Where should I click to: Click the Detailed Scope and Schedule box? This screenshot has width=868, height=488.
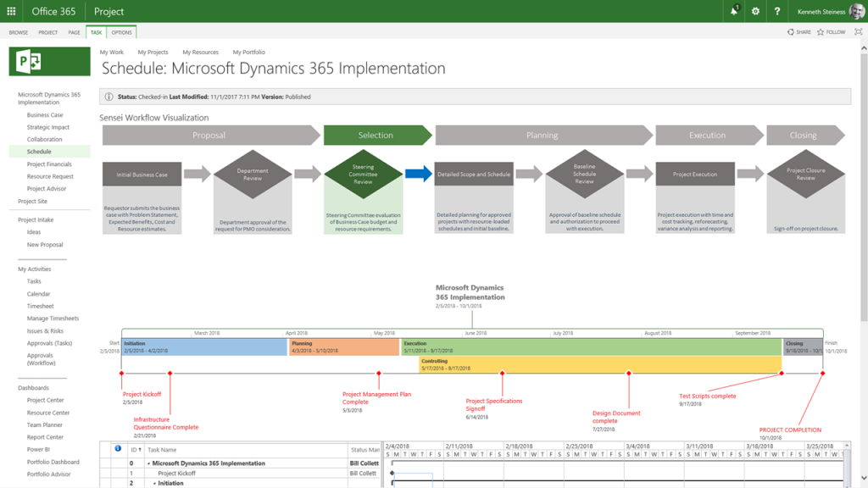coord(474,175)
